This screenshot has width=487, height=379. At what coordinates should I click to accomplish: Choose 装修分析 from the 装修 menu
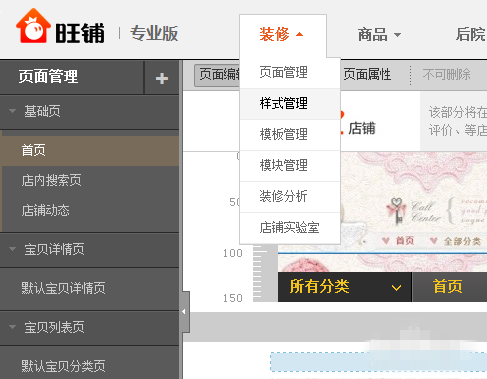290,197
